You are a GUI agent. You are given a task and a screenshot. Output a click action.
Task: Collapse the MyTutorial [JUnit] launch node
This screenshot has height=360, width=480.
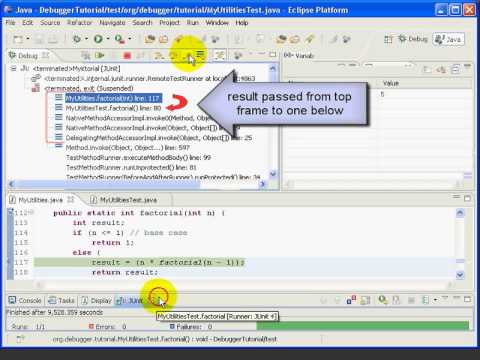14,69
